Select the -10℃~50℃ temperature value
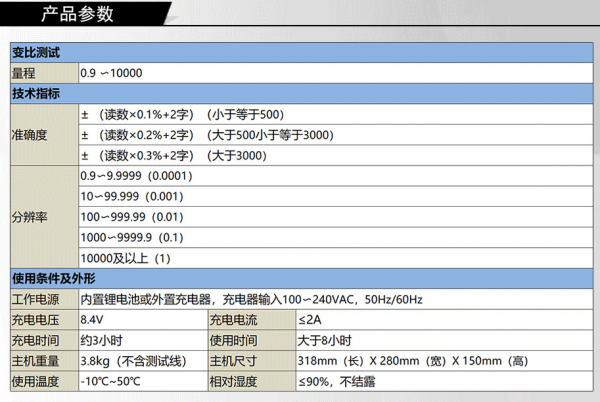This screenshot has width=600, height=402. (x=112, y=381)
